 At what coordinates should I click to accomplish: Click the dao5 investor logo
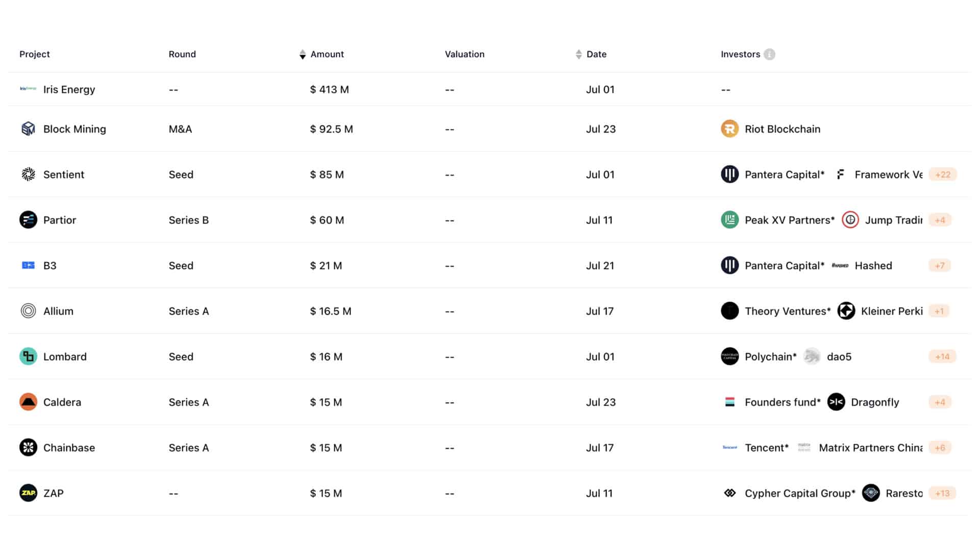812,356
